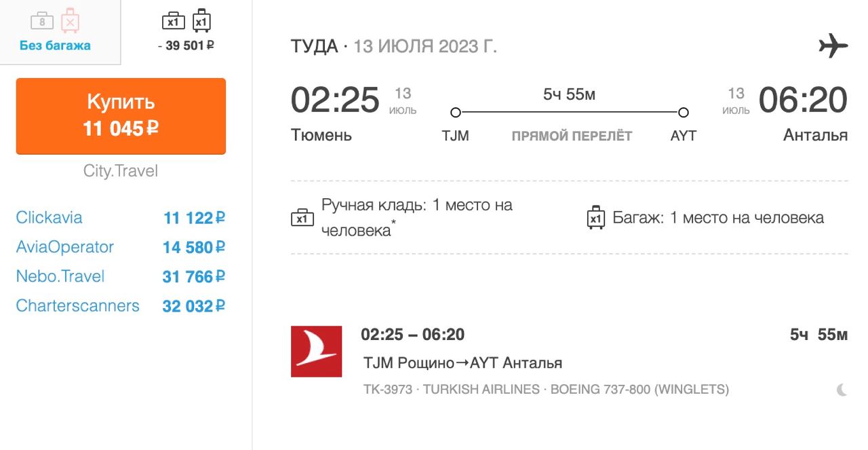Open the Charterscanners offer link
The width and height of the screenshot is (868, 450).
point(77,305)
